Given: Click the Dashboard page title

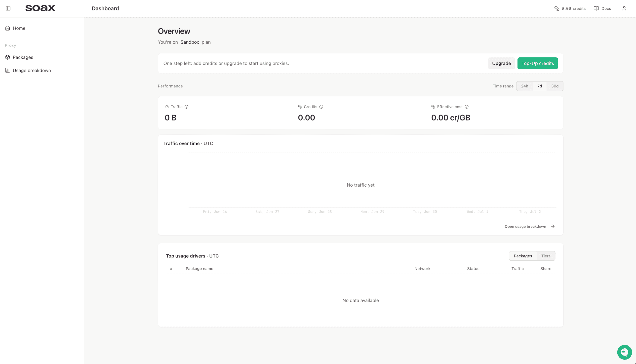Looking at the screenshot, I should pyautogui.click(x=105, y=8).
